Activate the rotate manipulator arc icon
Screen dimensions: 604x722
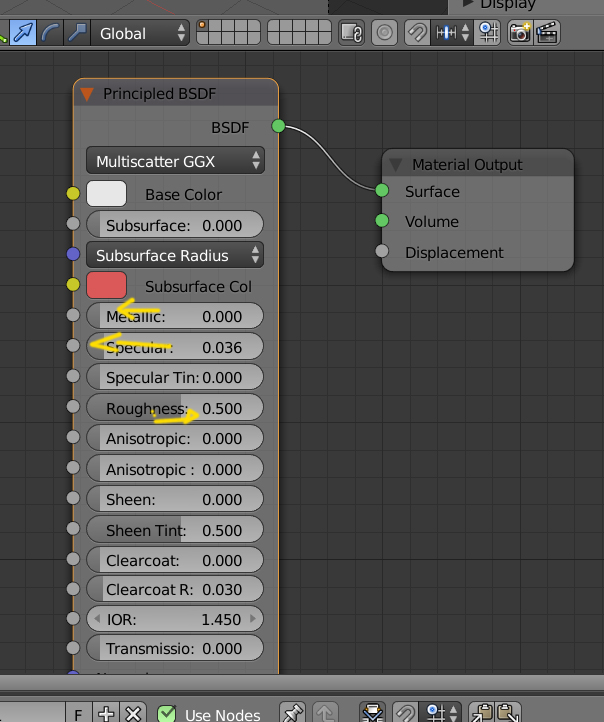click(50, 33)
